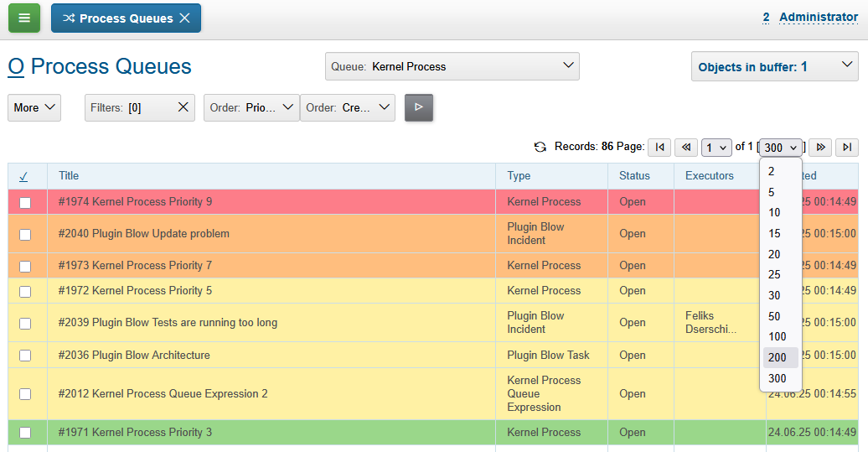Select 200 in the page size list
The height and width of the screenshot is (452, 868).
(778, 357)
